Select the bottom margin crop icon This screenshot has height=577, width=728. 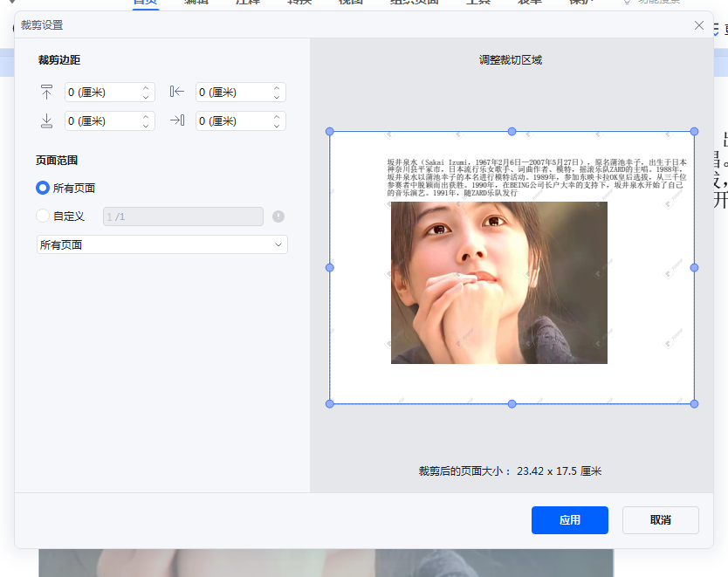point(46,120)
